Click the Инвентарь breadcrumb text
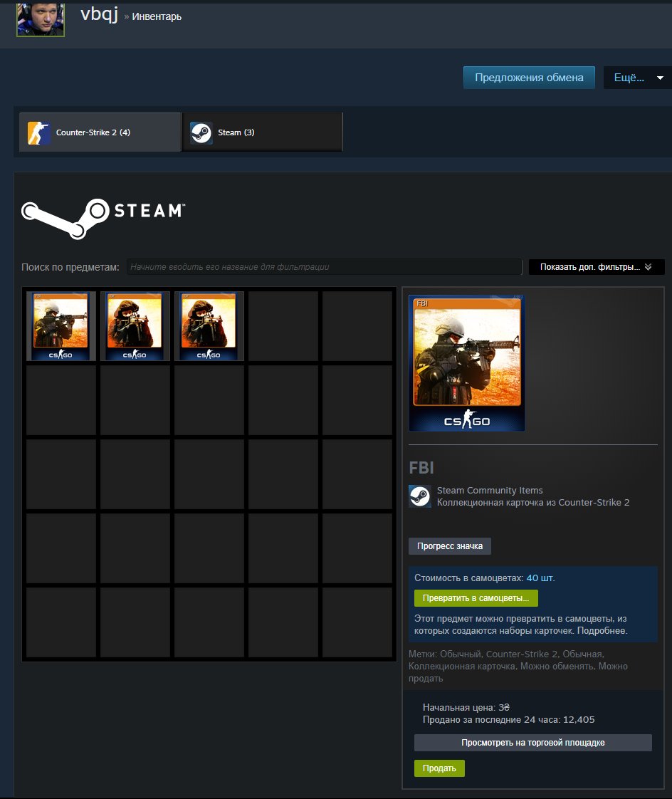The width and height of the screenshot is (672, 799). point(157,16)
